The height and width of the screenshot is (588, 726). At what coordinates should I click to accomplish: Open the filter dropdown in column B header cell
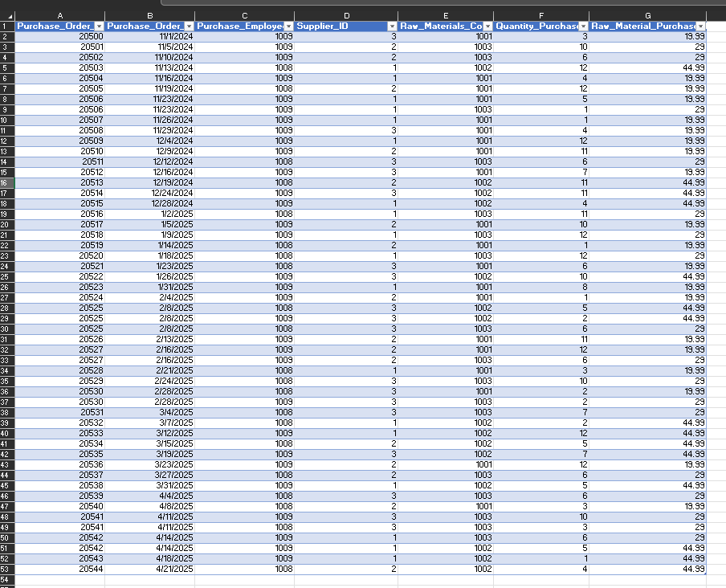(189, 27)
